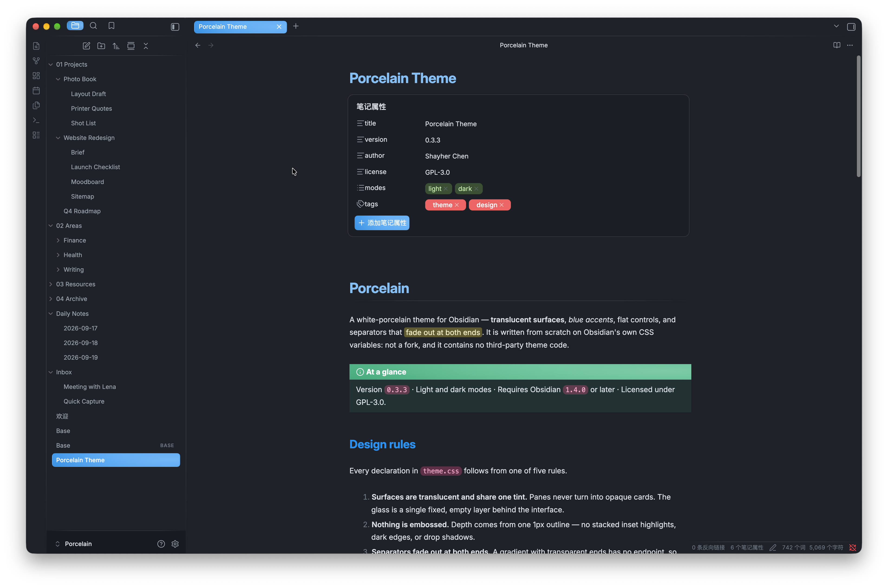Open canvas ribbon icon
This screenshot has width=888, height=588.
(36, 76)
